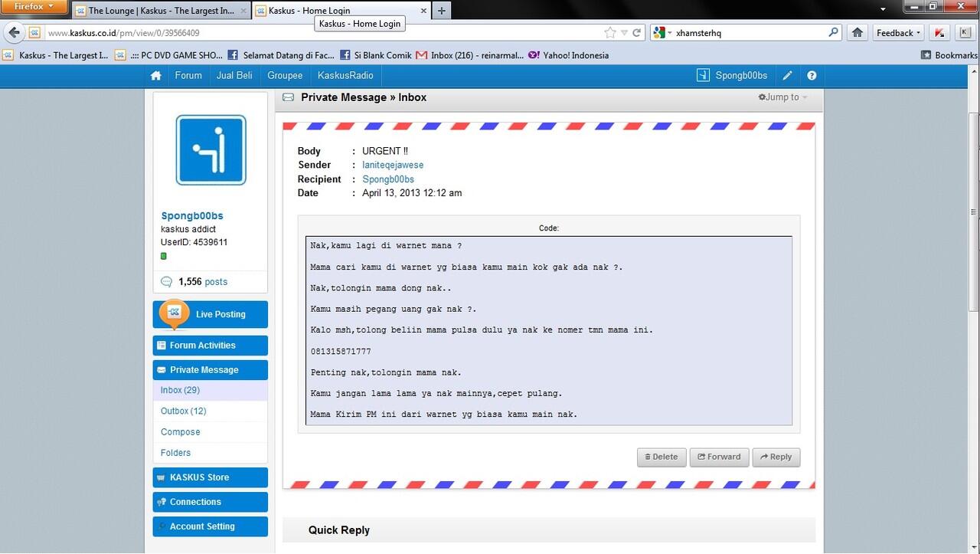Open the Live Posting button
Viewport: 980px width, 554px height.
point(211,314)
